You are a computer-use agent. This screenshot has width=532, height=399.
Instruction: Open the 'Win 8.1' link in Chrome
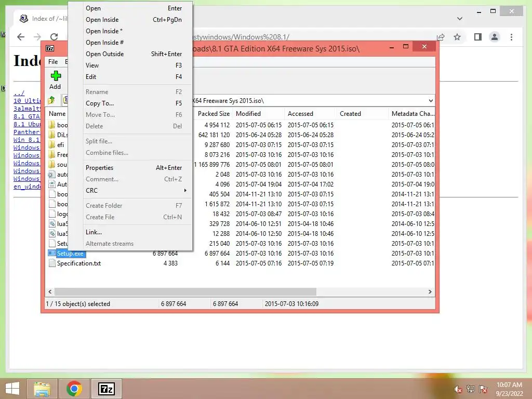click(26, 139)
